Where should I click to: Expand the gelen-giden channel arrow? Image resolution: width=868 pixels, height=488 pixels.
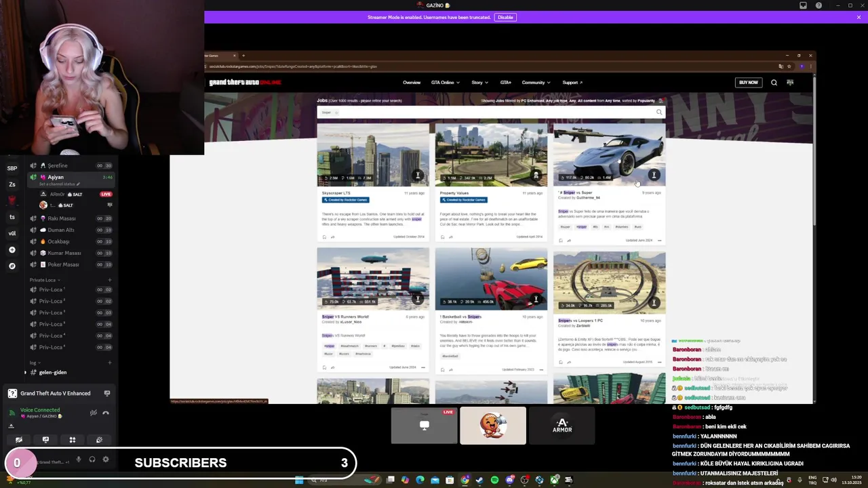pyautogui.click(x=26, y=372)
